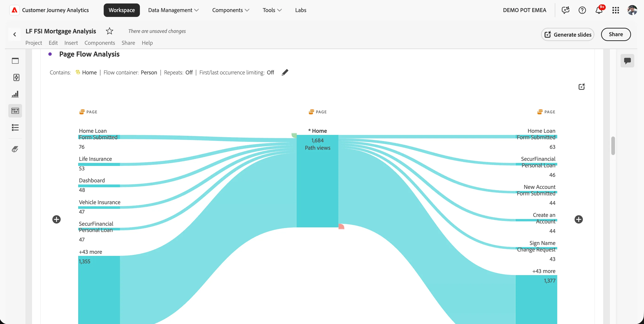Open the Project menu
This screenshot has width=644, height=324.
tap(33, 43)
